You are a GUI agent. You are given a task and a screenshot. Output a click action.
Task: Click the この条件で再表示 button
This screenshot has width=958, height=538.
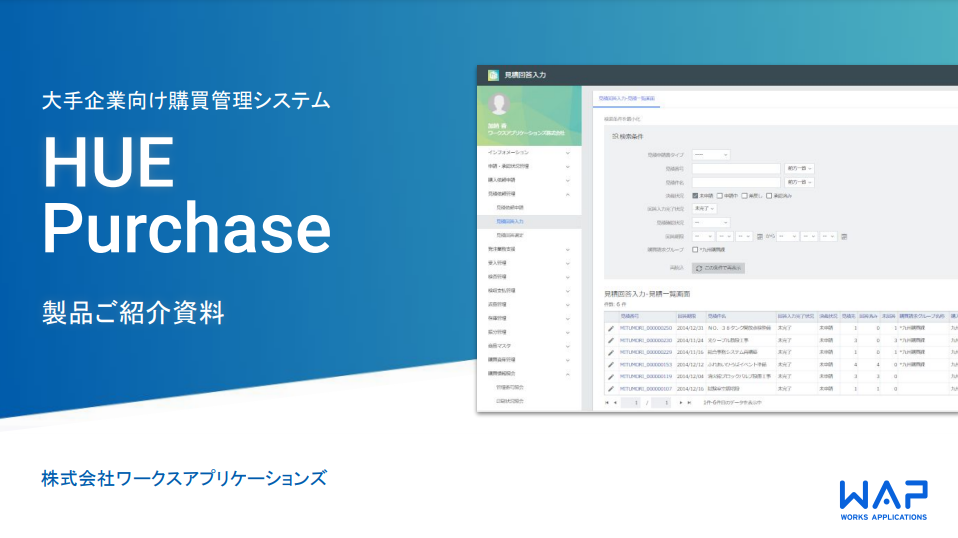718,268
